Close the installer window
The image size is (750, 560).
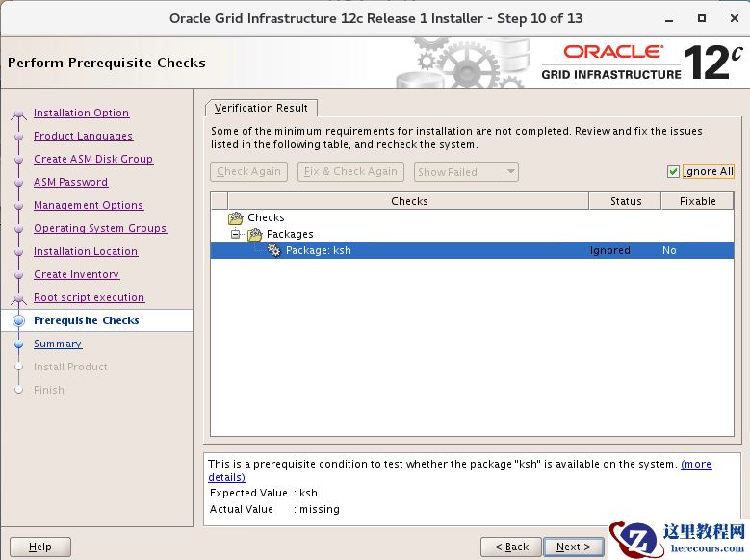point(735,18)
